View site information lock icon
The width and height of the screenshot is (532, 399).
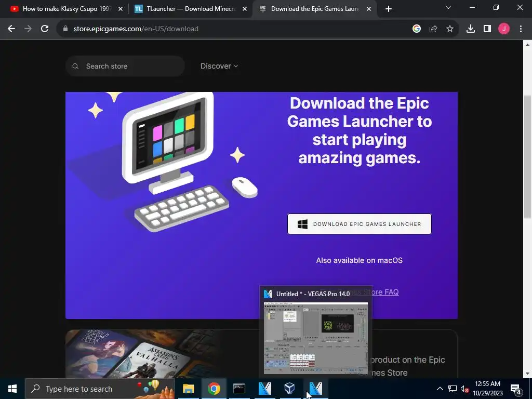pos(65,29)
